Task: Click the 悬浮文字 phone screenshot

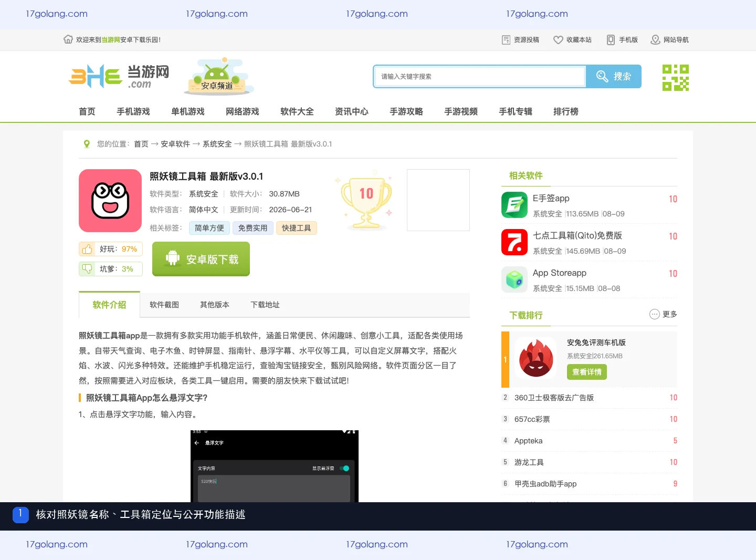Action: click(275, 466)
